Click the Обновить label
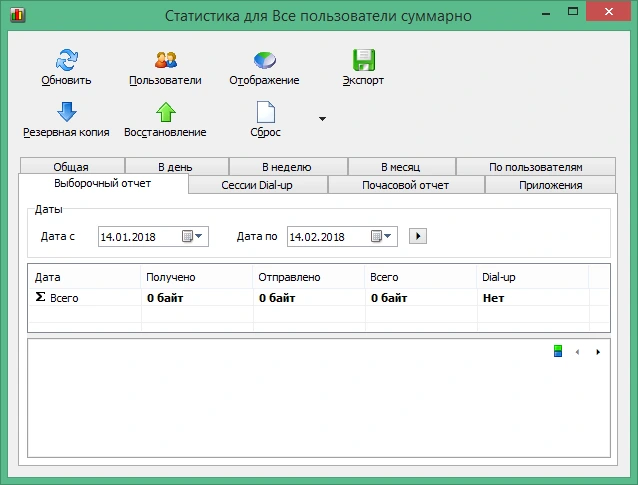 pos(66,80)
